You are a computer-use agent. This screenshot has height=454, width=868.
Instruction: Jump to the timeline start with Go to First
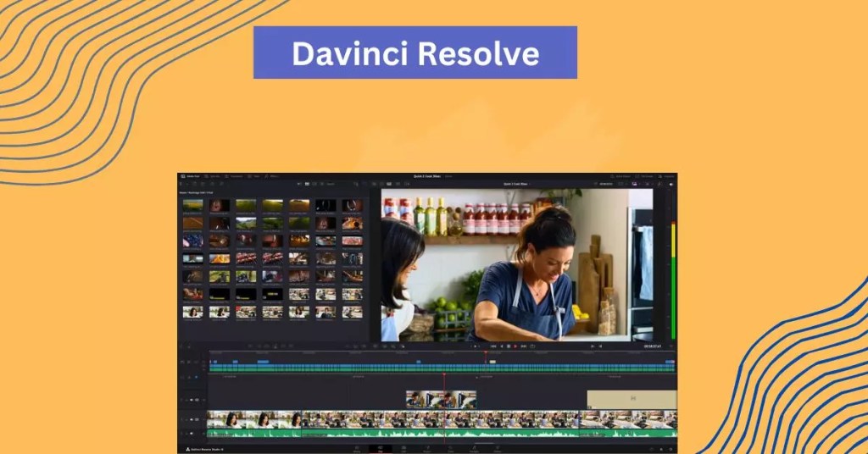pyautogui.click(x=493, y=346)
